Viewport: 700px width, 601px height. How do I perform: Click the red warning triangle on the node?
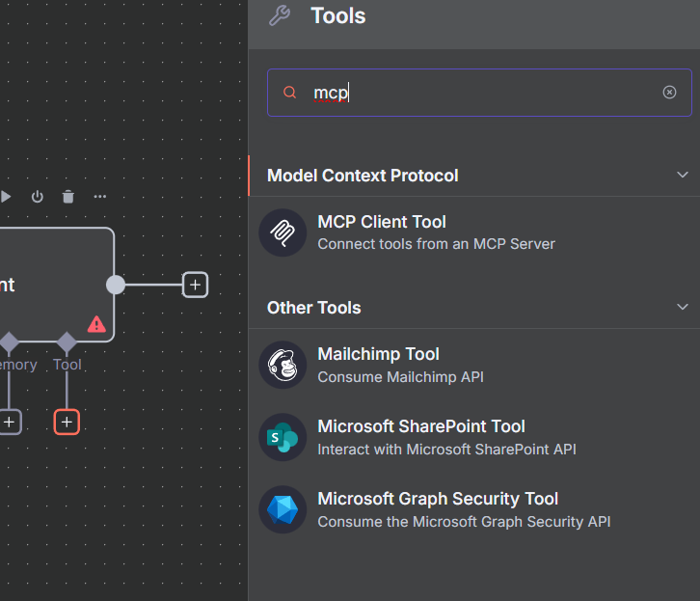[96, 324]
